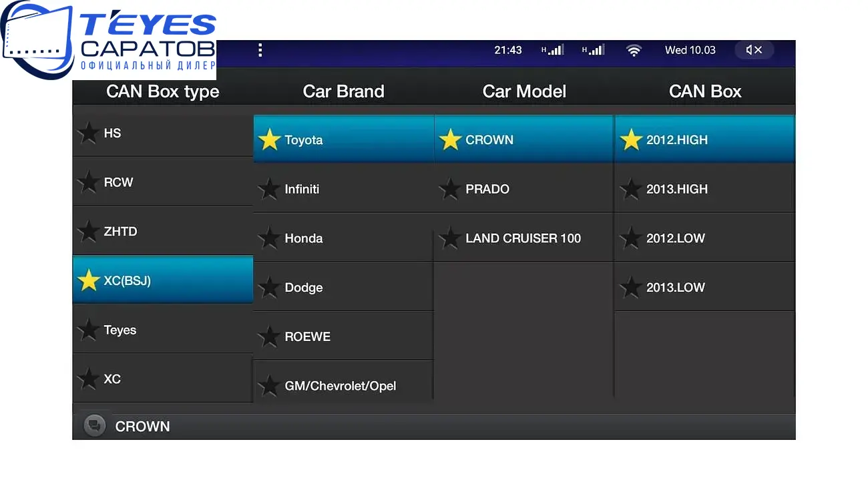868x480 pixels.
Task: Star the Infiniti brand
Action: [269, 189]
